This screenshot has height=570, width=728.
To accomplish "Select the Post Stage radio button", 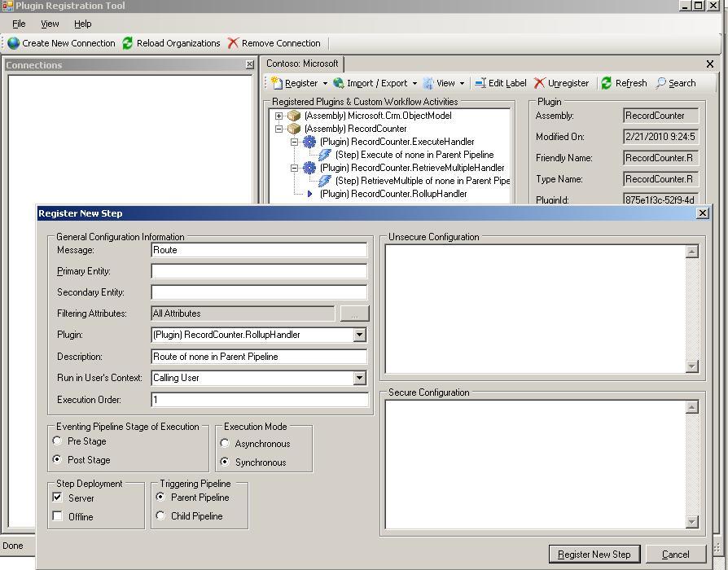I will tap(57, 459).
